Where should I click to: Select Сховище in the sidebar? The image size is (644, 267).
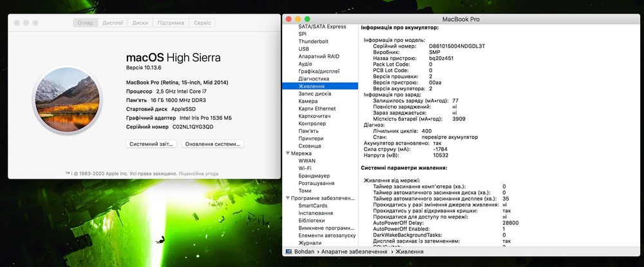tap(310, 146)
